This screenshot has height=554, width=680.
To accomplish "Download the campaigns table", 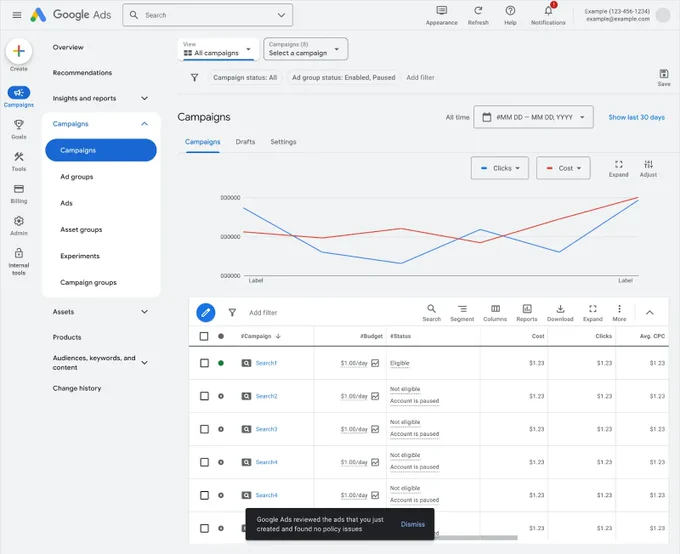I will pos(560,312).
